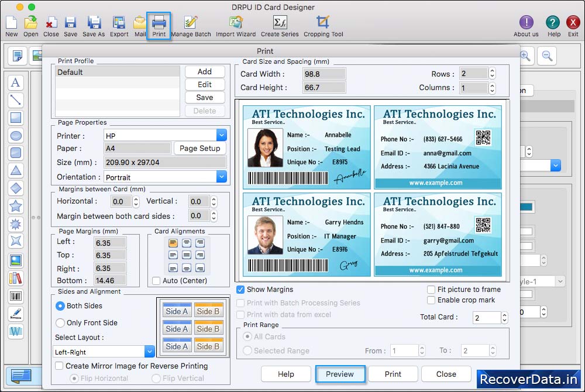The image size is (585, 392).
Task: Select Default print profile row
Action: (x=118, y=72)
